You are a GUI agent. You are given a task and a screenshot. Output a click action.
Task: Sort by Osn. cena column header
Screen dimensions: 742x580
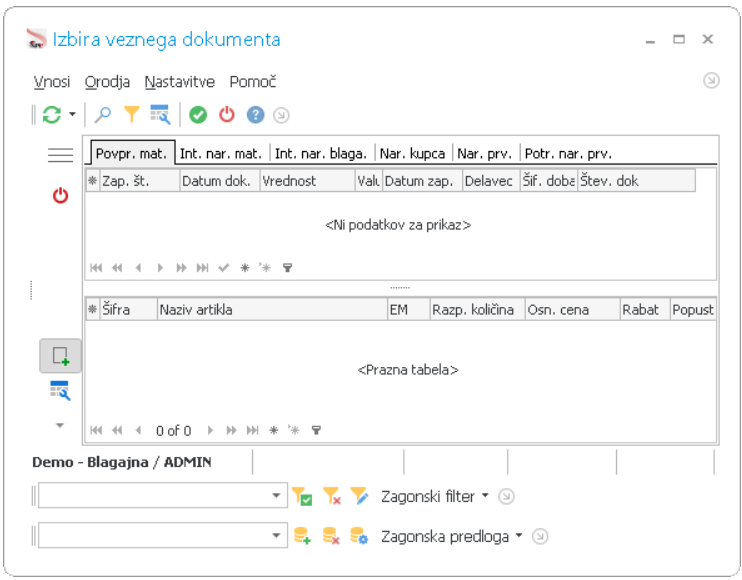coord(572,309)
